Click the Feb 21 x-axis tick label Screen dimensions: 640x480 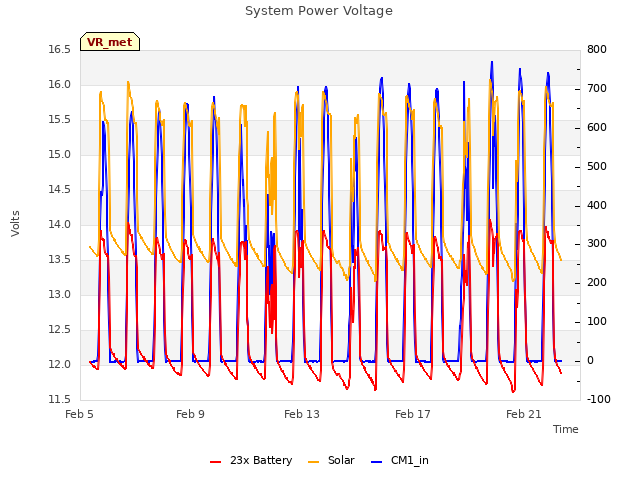click(524, 414)
